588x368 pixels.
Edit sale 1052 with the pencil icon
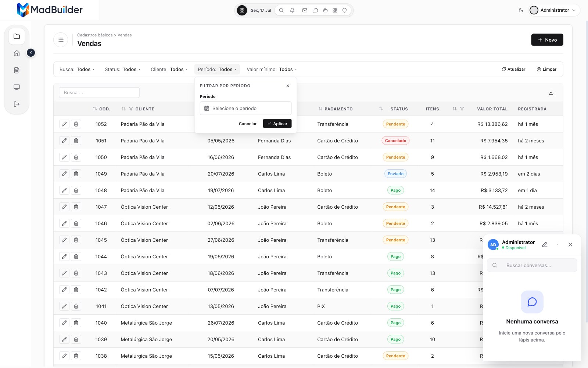click(x=64, y=124)
